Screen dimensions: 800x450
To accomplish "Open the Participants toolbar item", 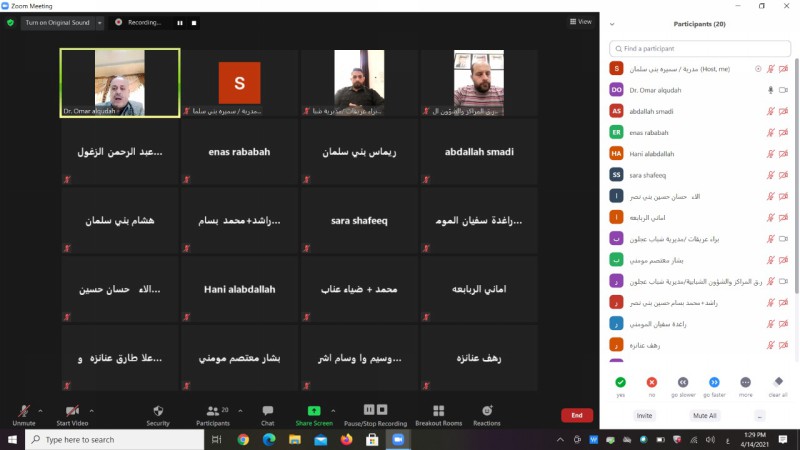I will coord(212,411).
